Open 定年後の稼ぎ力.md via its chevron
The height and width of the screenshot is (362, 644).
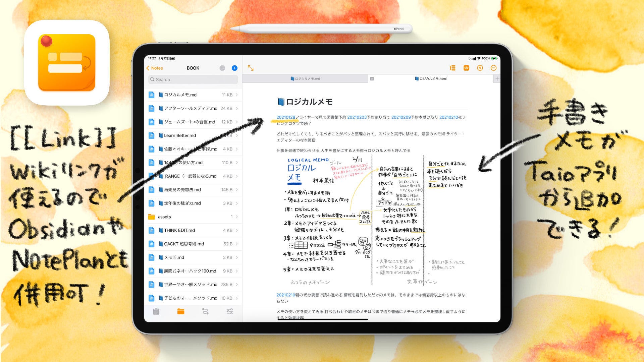coord(236,203)
